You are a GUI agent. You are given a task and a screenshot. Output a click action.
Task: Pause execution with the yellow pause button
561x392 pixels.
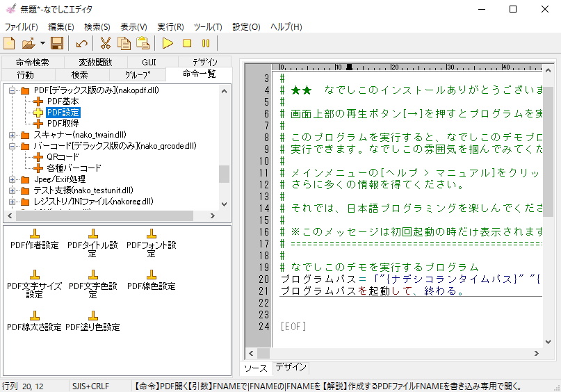(x=206, y=43)
